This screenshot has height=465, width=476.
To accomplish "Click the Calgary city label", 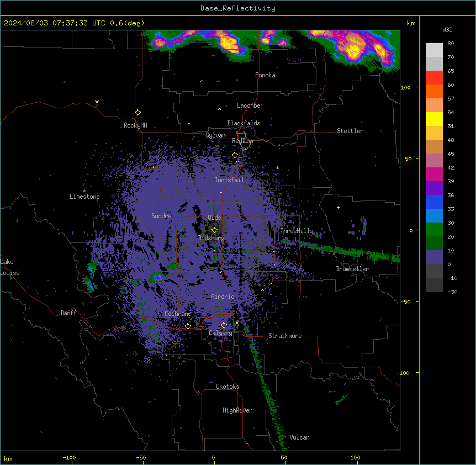I will tap(220, 333).
